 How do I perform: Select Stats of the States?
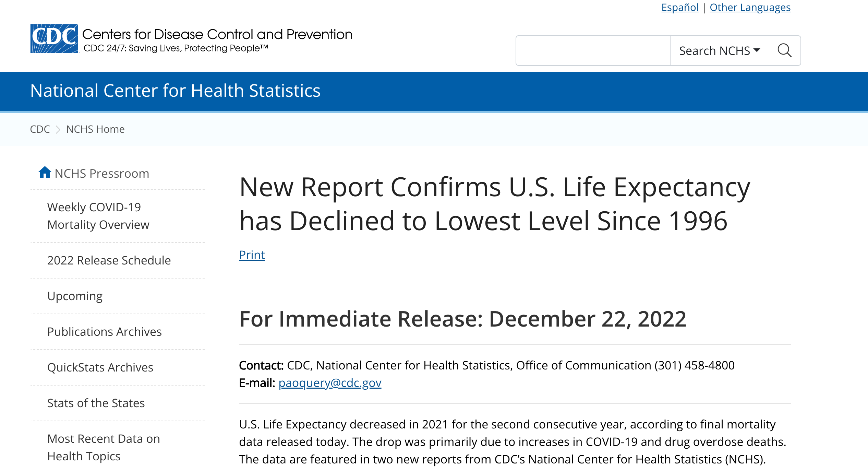point(96,403)
